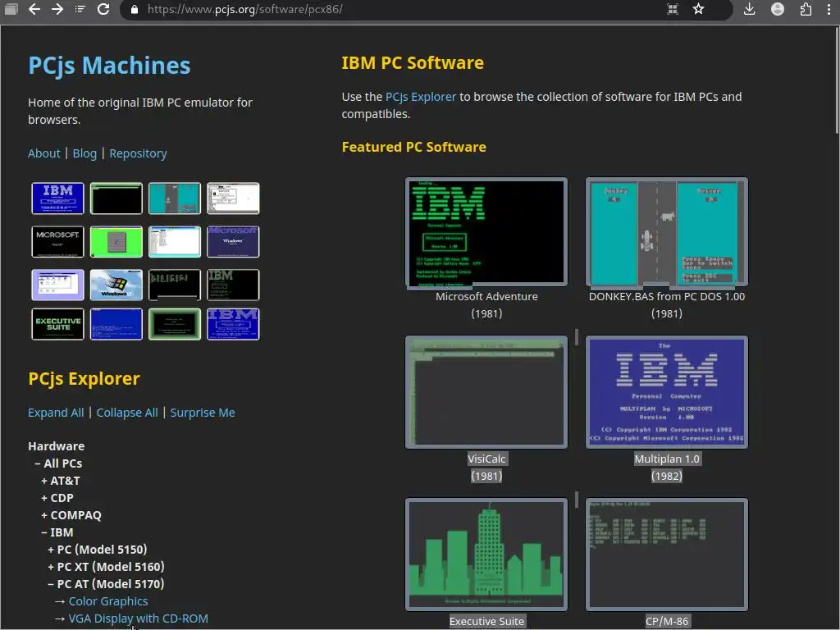Image resolution: width=840 pixels, height=630 pixels.
Task: Collapse the All PCs tree node
Action: [58, 463]
